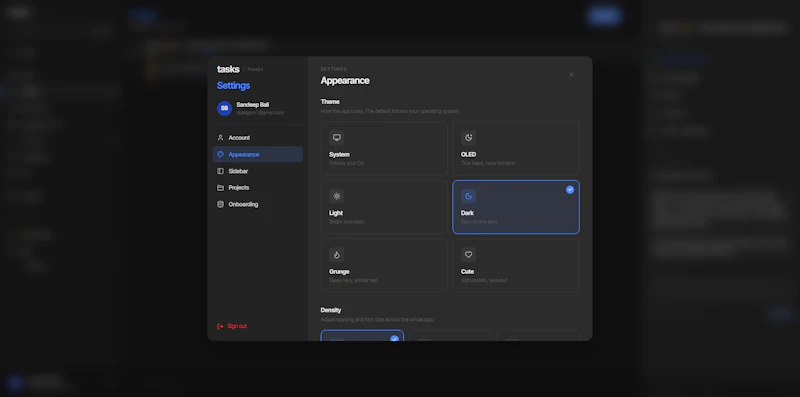The image size is (800, 397).
Task: Choose the OLED theme moon-star icon
Action: tap(468, 138)
